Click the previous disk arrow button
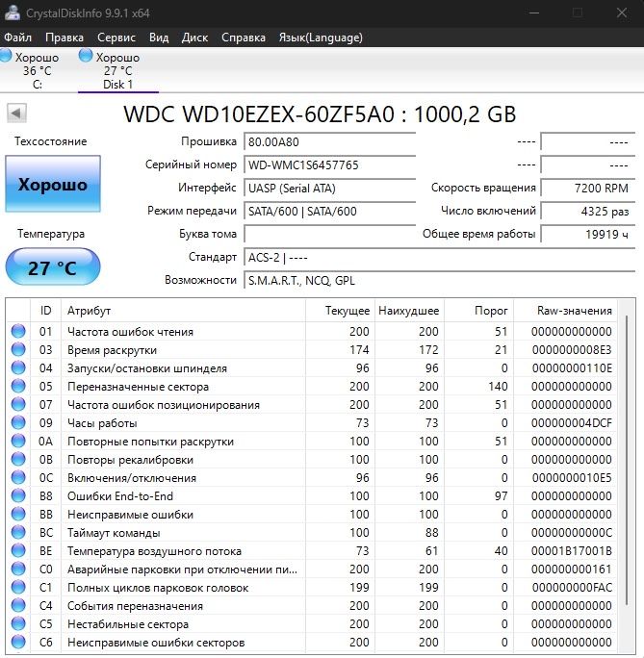 coord(16,113)
